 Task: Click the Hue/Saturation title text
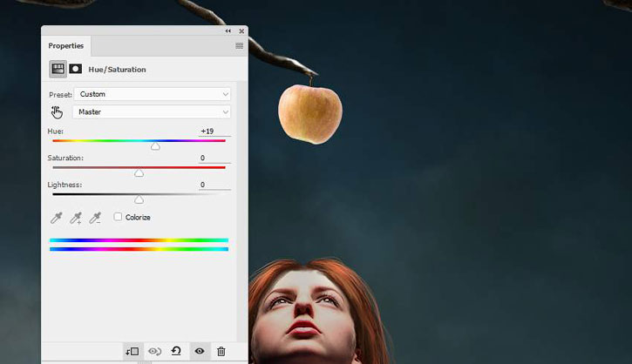[x=118, y=70]
